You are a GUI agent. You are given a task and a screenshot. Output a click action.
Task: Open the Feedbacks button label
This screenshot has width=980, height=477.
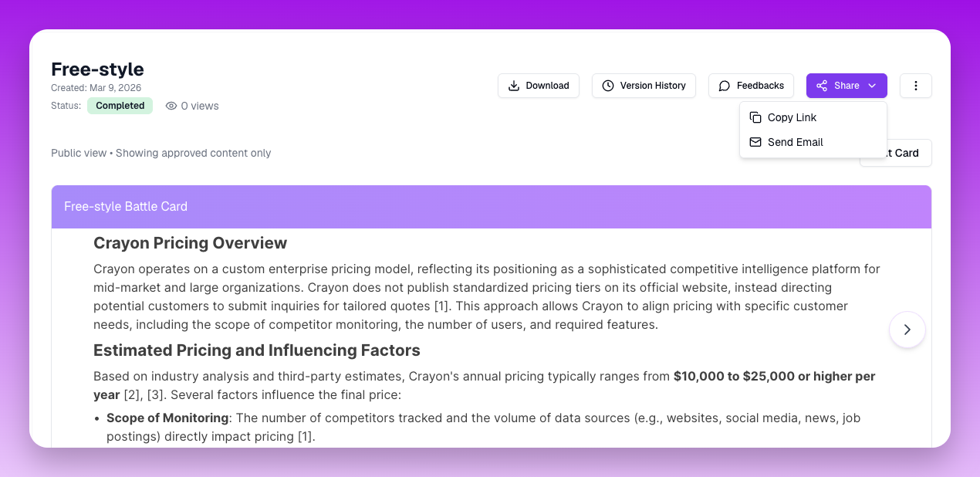(x=760, y=86)
